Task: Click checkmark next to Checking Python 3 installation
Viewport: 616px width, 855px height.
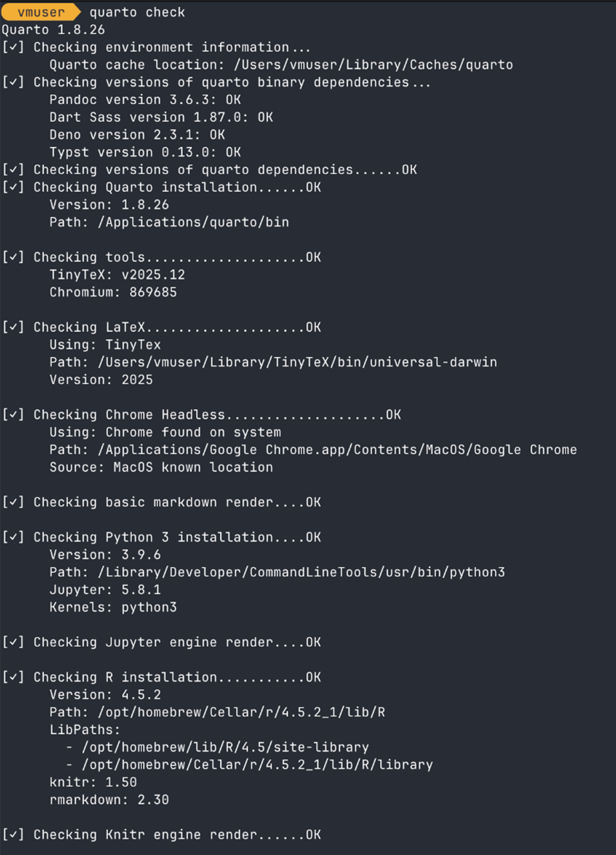Action: tap(13, 537)
